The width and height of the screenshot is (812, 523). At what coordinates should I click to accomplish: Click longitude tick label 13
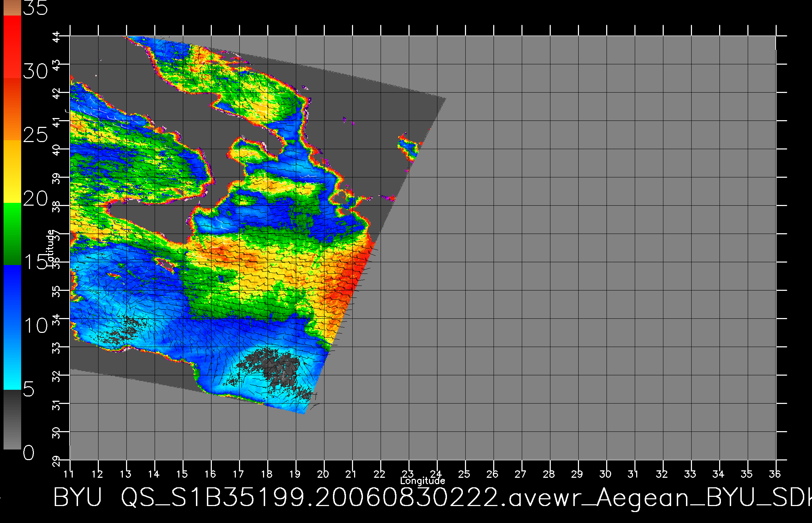pos(125,474)
